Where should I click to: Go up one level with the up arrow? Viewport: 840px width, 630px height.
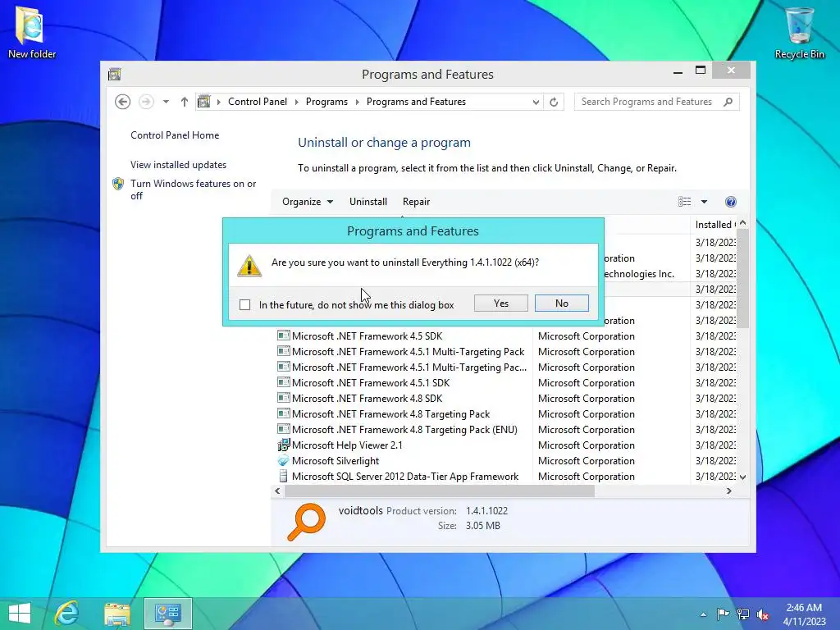185,102
